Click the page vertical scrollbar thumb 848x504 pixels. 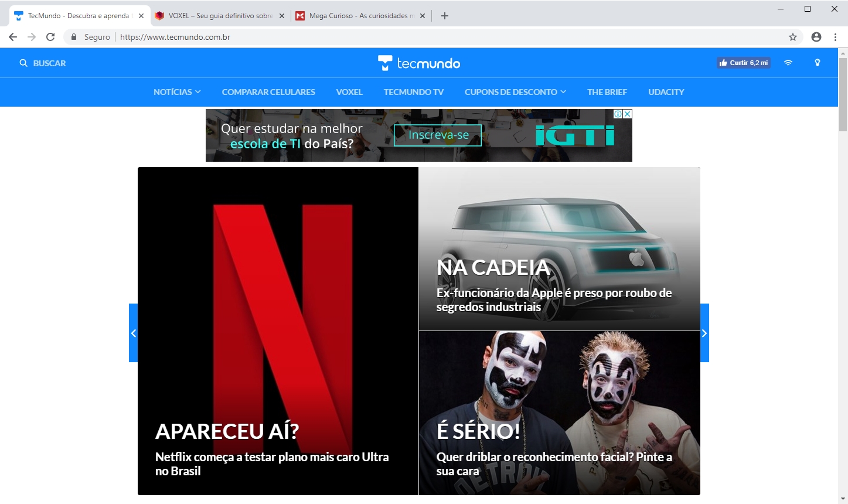[x=843, y=94]
